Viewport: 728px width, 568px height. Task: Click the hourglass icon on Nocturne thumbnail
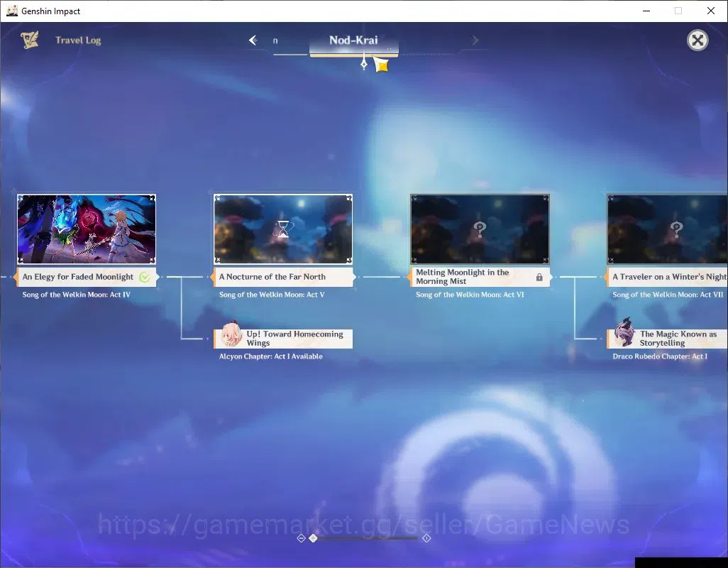pos(282,229)
